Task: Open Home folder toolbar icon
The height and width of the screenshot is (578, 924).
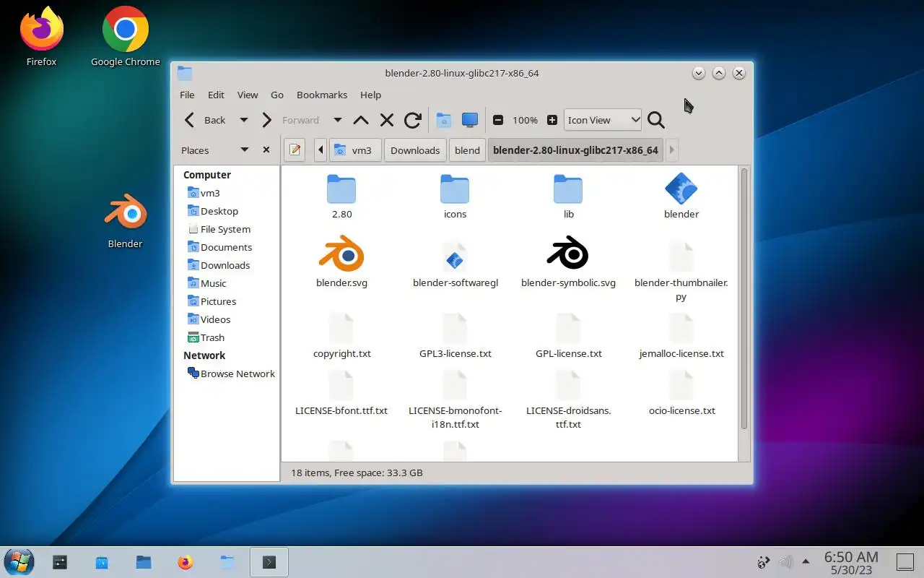Action: point(444,120)
